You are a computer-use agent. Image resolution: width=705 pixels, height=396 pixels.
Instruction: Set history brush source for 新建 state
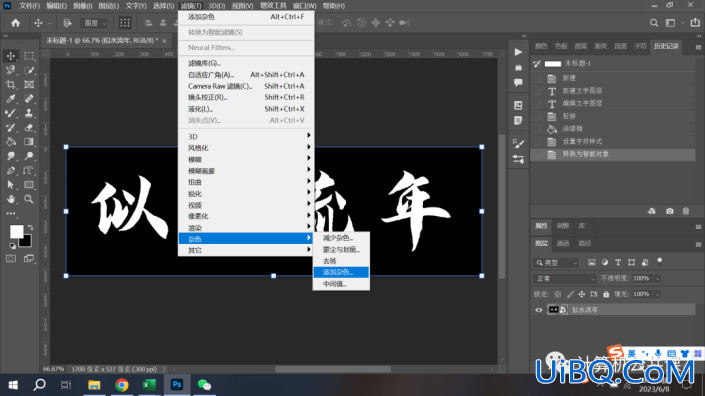(x=537, y=78)
